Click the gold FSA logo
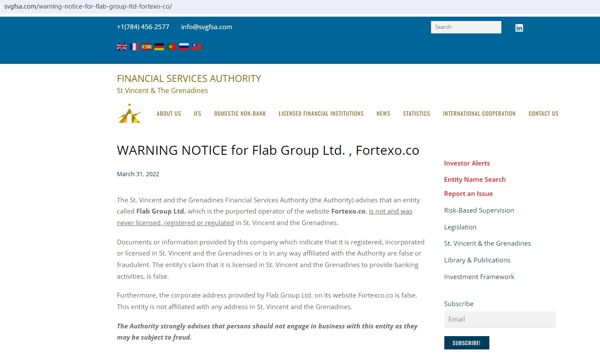600x364 pixels. [x=129, y=114]
